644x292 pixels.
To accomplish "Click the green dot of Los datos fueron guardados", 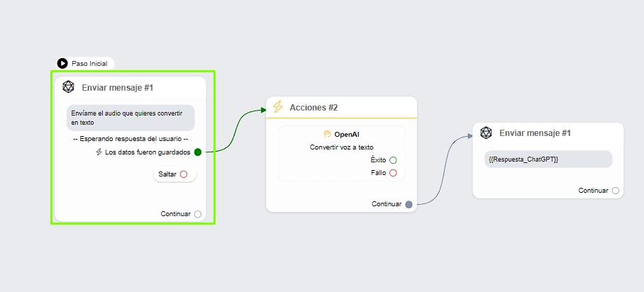I will [x=198, y=152].
